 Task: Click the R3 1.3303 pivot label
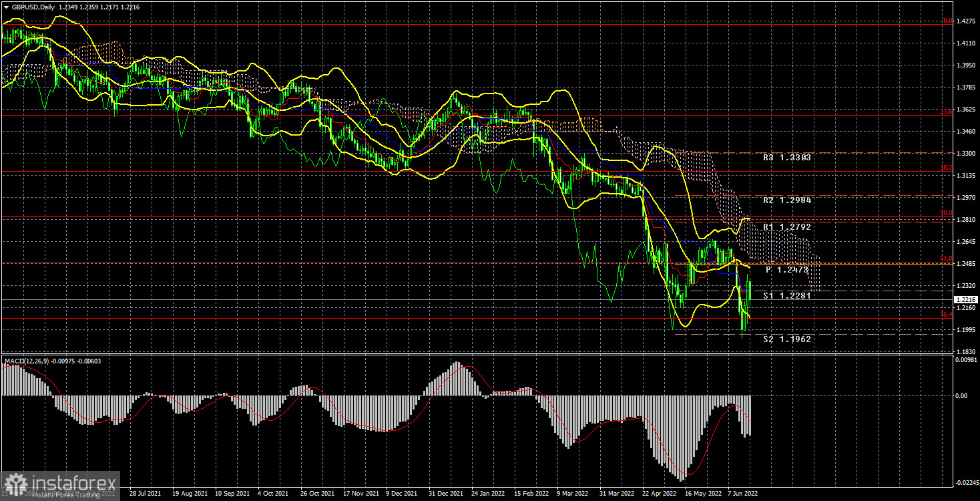[787, 158]
